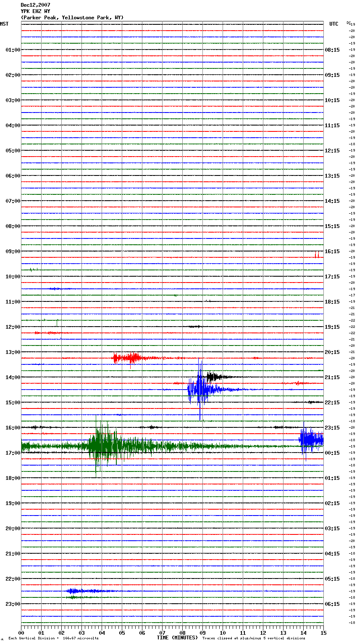Click minute tick label 15 on the bottom axis
The width and height of the screenshot is (357, 644).
click(x=323, y=633)
